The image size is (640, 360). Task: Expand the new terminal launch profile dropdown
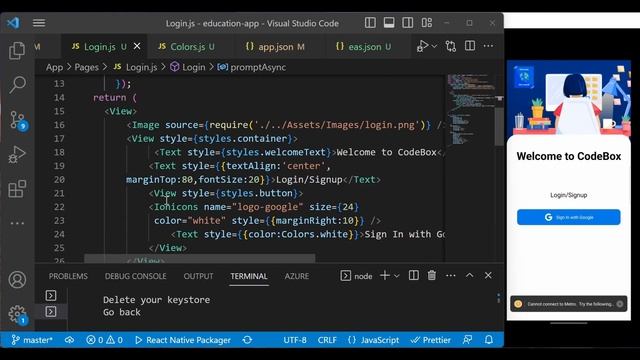(x=397, y=276)
